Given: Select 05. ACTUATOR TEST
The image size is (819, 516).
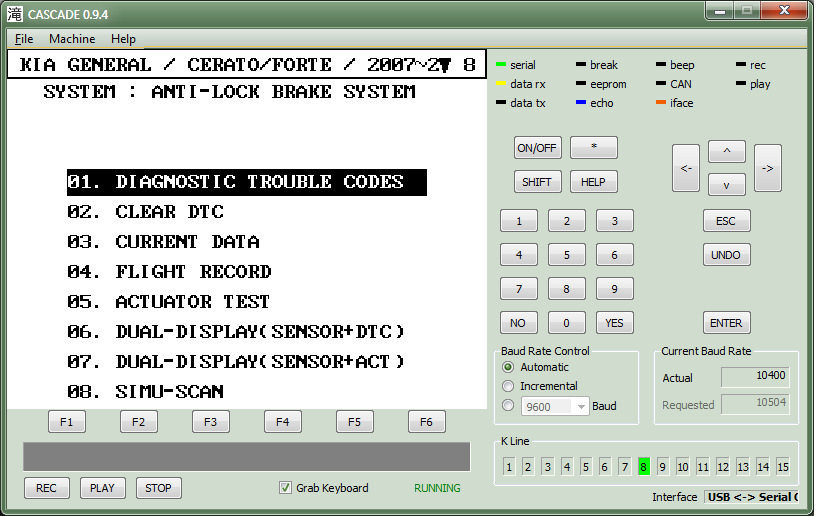Looking at the screenshot, I should point(168,302).
